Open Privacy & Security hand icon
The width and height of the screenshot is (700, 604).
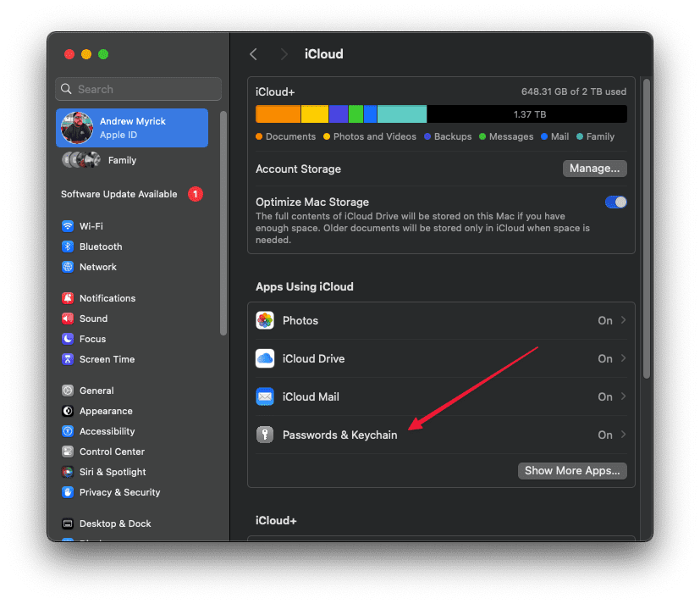coord(68,492)
